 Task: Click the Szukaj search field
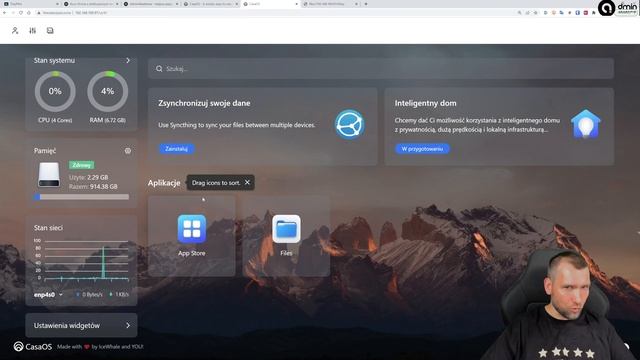[381, 69]
